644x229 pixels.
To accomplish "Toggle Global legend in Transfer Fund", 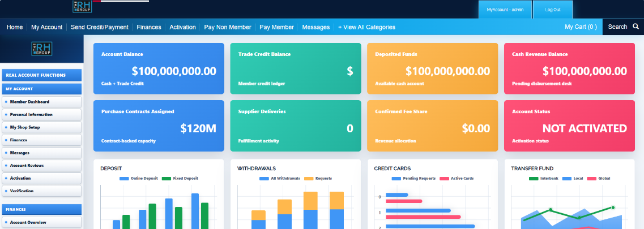I will point(599,179).
